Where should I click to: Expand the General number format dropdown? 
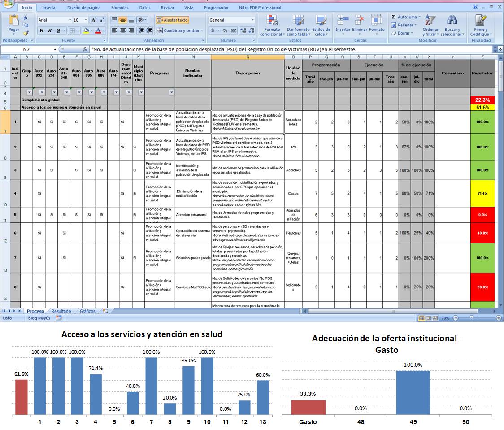pyautogui.click(x=252, y=20)
